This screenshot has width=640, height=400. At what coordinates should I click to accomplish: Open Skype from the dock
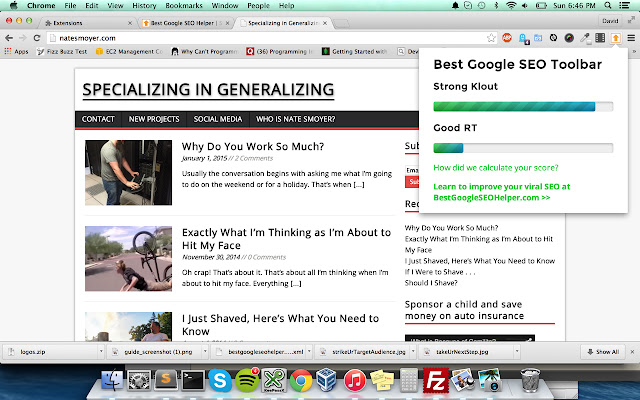click(x=220, y=381)
